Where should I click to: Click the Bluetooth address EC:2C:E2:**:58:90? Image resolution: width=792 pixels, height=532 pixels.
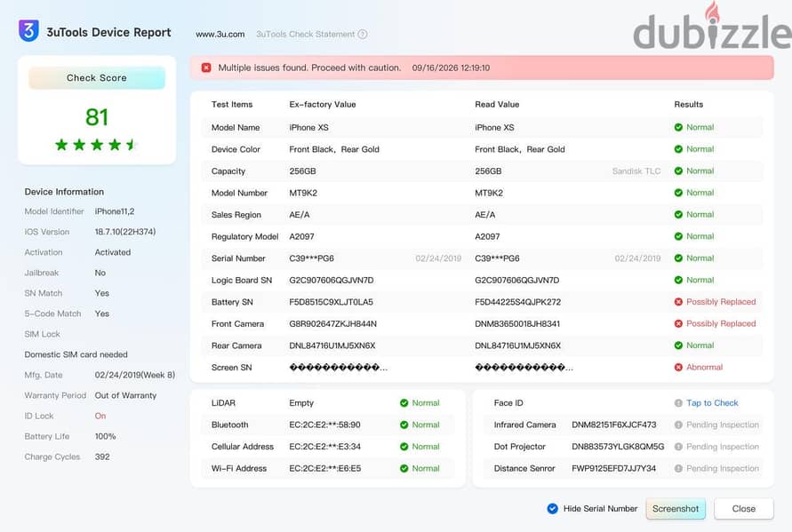click(x=324, y=425)
